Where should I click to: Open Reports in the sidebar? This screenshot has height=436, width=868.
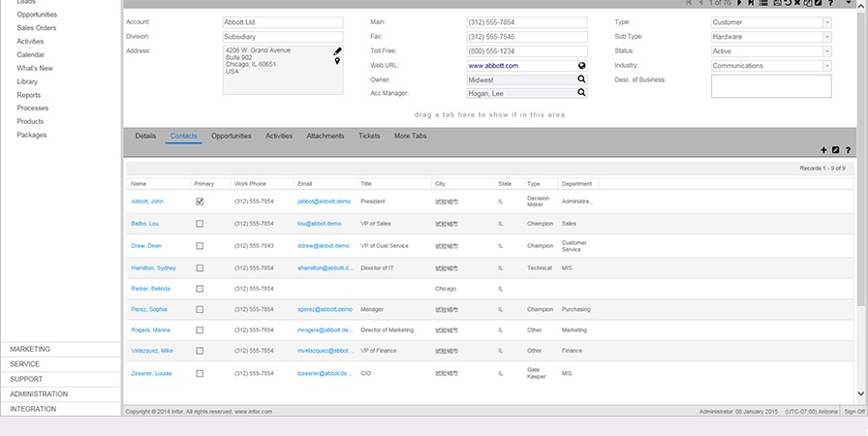pyautogui.click(x=29, y=95)
